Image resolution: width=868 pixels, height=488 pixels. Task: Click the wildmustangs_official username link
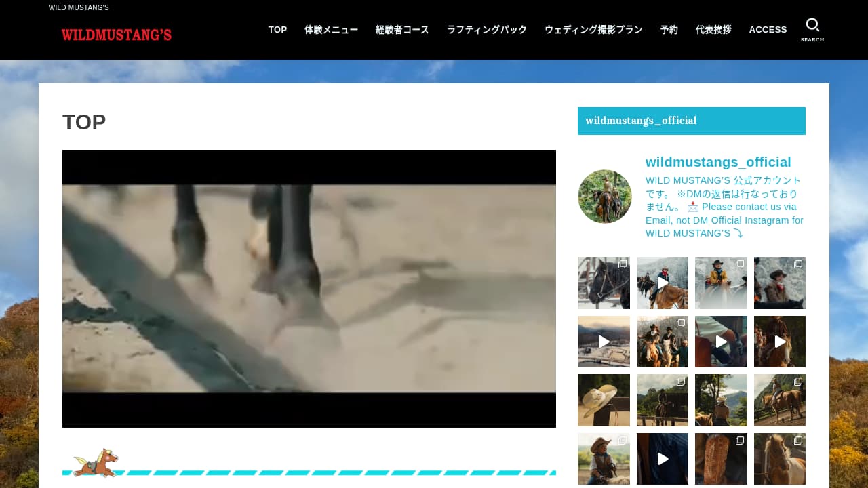pyautogui.click(x=718, y=162)
